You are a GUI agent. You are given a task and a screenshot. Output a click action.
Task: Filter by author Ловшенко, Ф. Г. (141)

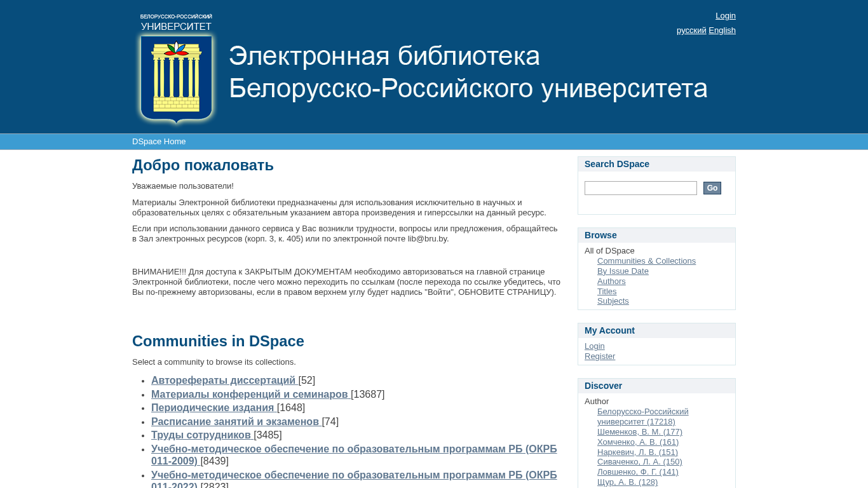point(638,472)
